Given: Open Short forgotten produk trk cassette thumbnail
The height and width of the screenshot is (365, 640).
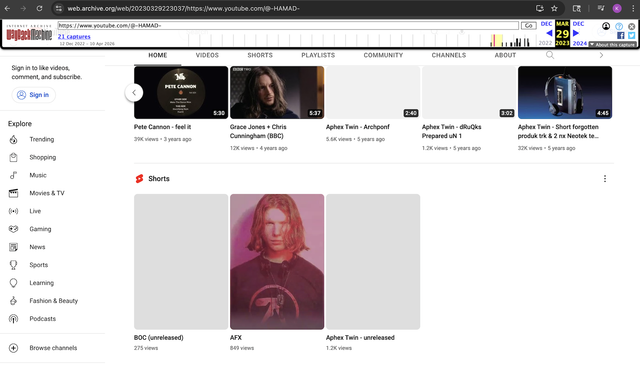Looking at the screenshot, I should pos(565,93).
